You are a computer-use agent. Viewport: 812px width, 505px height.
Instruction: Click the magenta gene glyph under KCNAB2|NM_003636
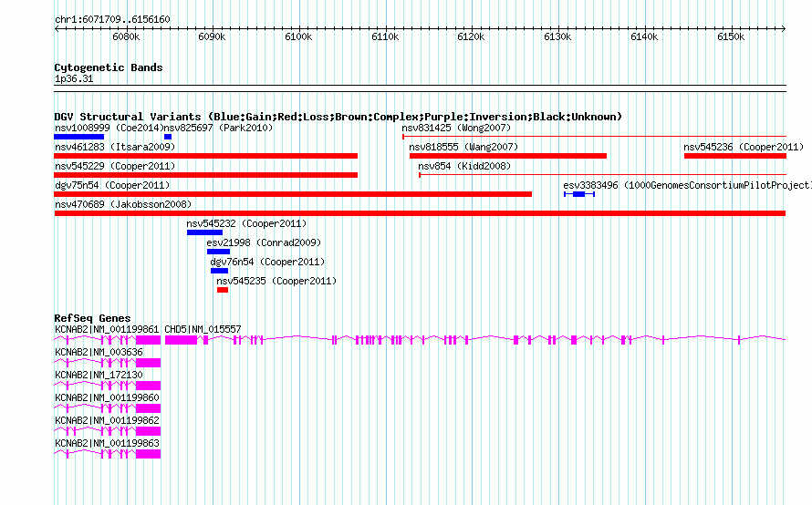107,363
